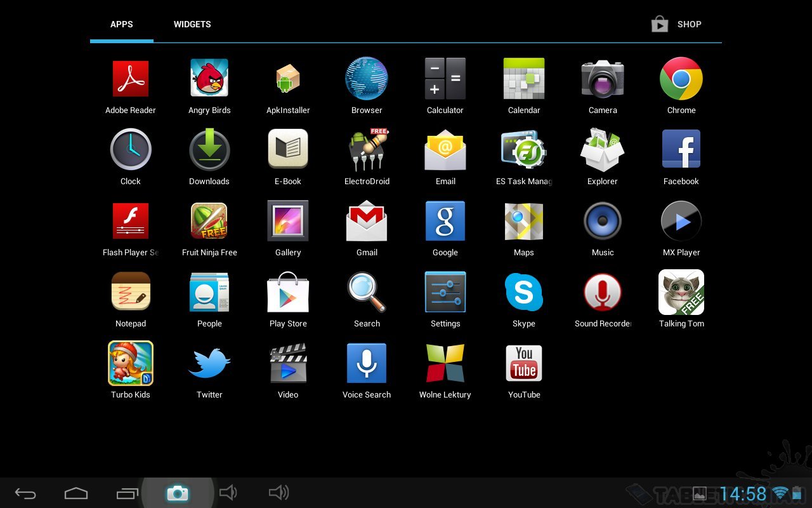This screenshot has height=508, width=812.
Task: Launch the Skype app
Action: click(523, 292)
